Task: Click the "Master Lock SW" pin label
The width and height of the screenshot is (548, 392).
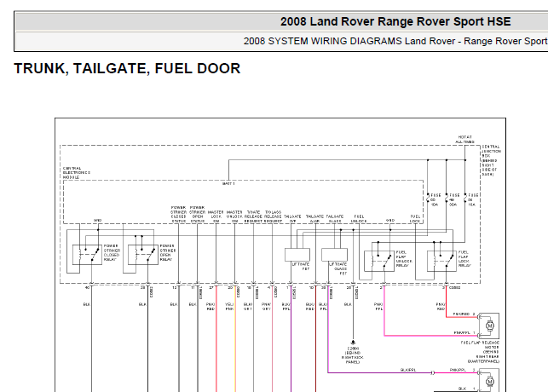Action: pyautogui.click(x=216, y=216)
